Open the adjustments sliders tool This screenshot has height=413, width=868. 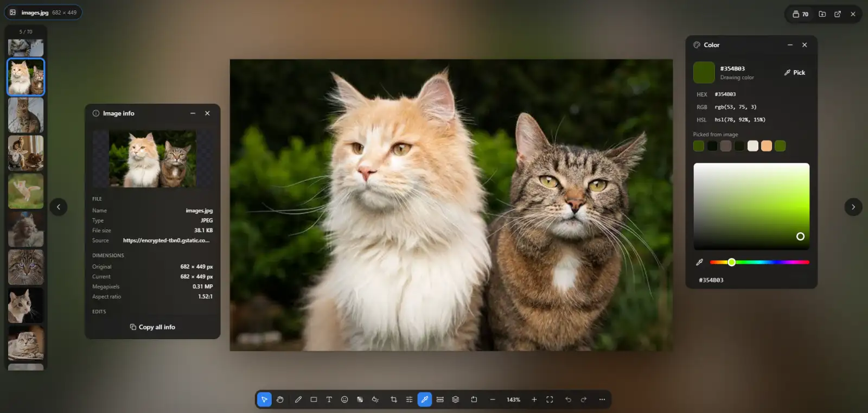[x=409, y=399]
